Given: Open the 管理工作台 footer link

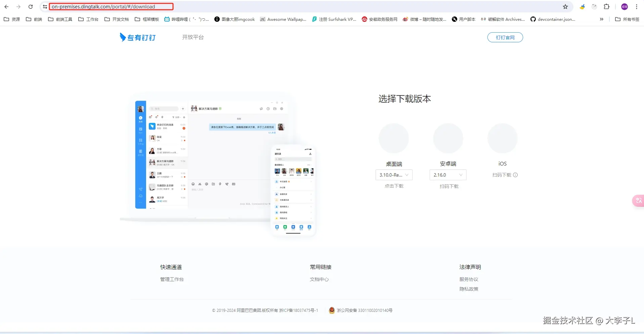Looking at the screenshot, I should click(x=172, y=279).
